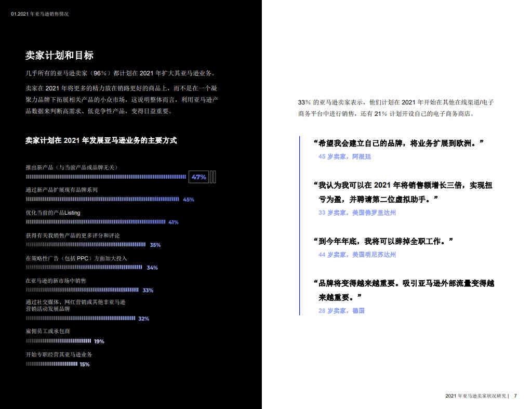Select the label '通过新产品扩展现有品牌系列'
Screen dimensions: 532x409
point(62,190)
